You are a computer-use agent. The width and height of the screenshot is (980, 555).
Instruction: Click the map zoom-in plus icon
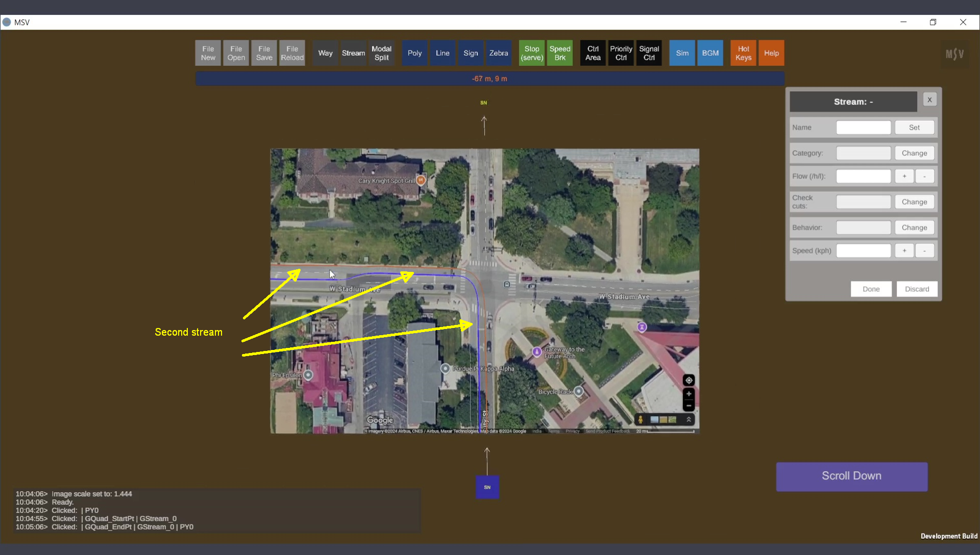689,394
